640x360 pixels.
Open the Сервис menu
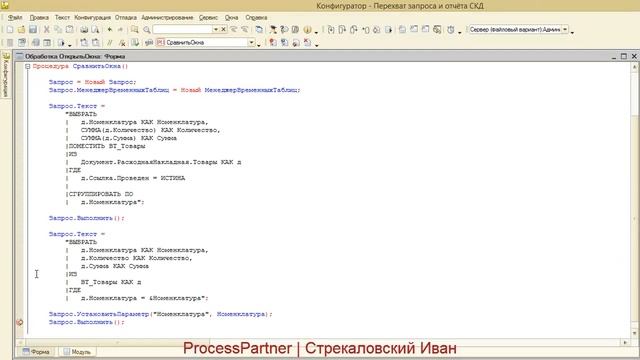tap(208, 18)
